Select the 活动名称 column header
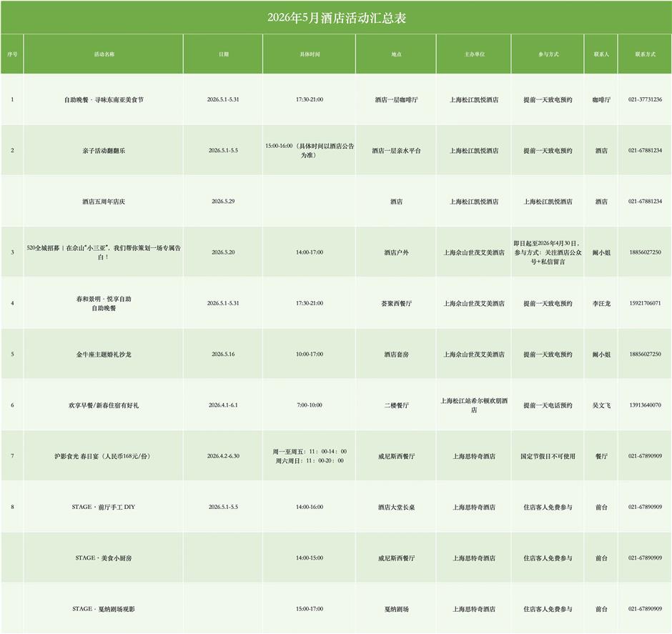672x634 pixels. 104,54
